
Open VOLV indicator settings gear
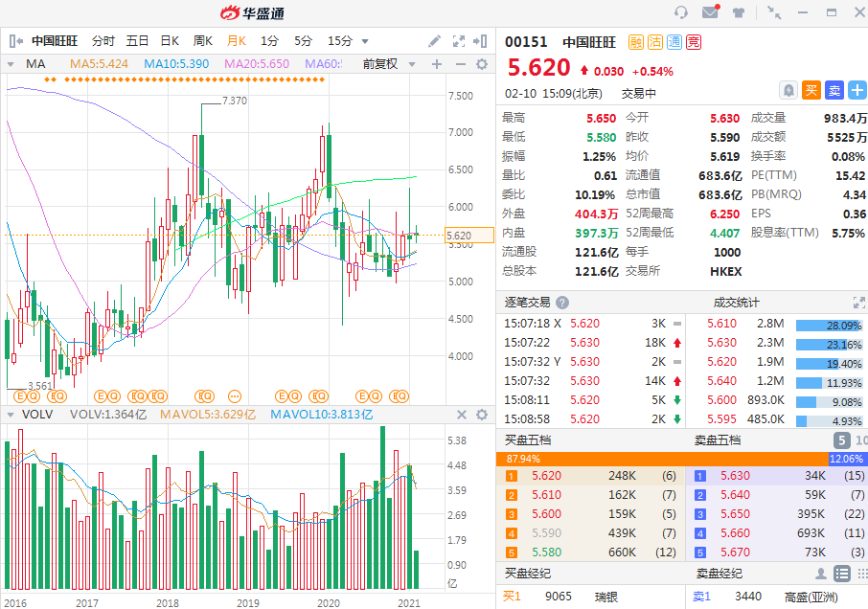482,415
